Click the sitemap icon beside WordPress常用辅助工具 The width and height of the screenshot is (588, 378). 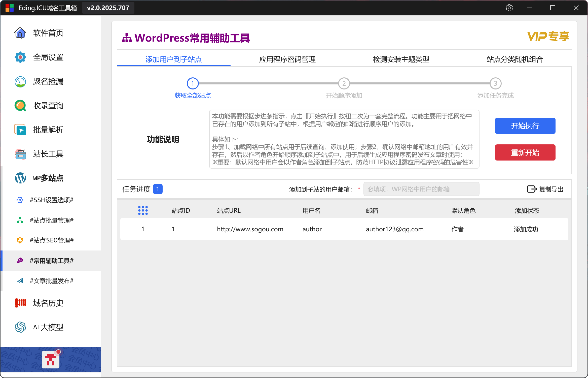(127, 38)
